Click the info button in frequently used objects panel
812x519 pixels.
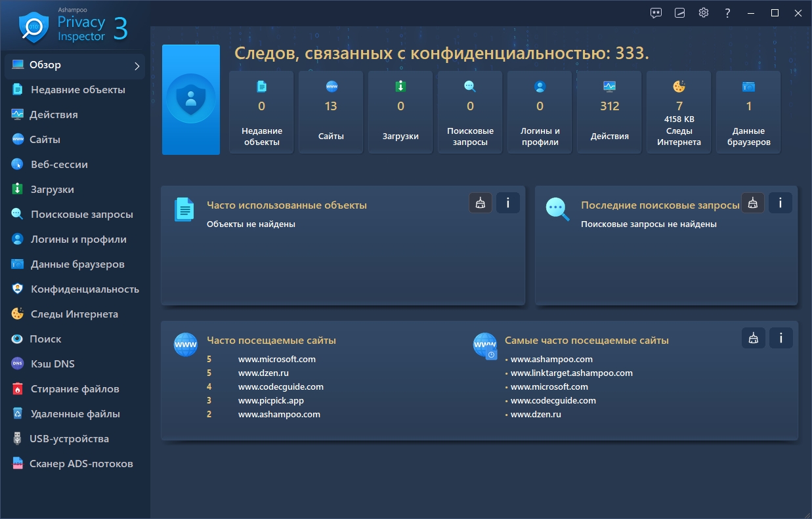[507, 203]
